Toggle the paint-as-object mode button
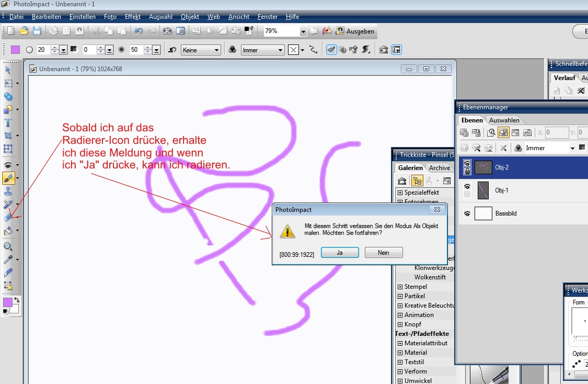This screenshot has height=384, width=588. 331,50
